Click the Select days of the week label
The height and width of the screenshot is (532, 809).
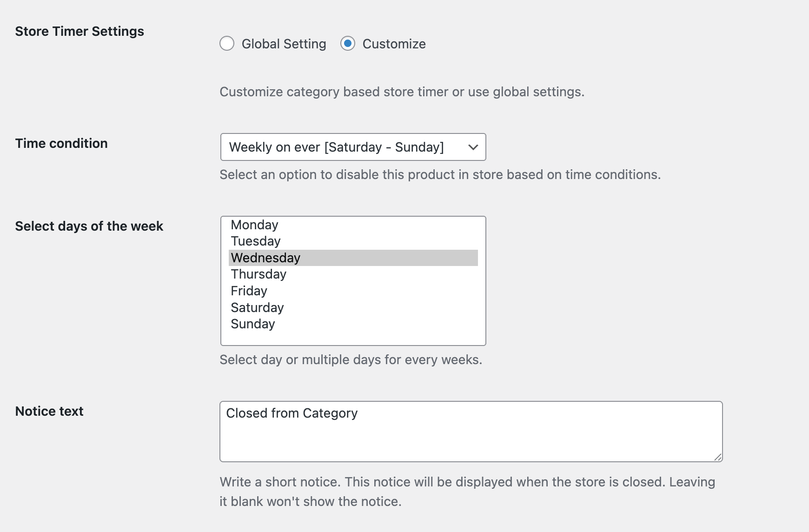89,226
